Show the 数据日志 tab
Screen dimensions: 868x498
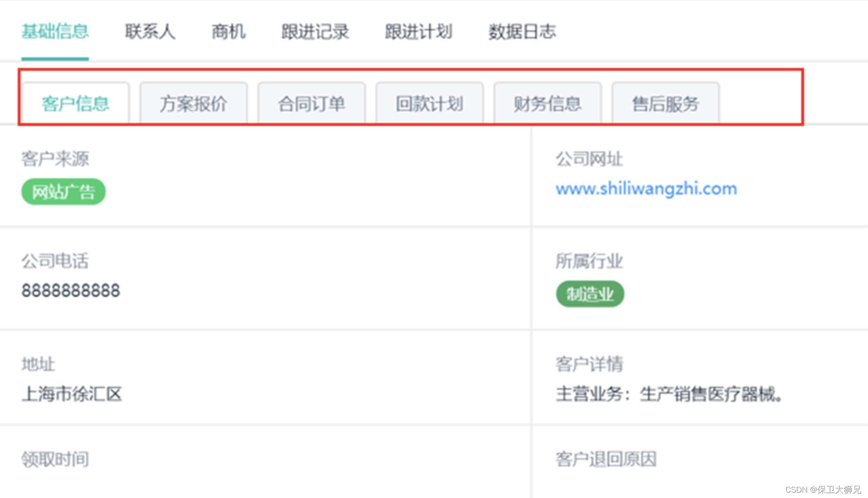[x=522, y=32]
